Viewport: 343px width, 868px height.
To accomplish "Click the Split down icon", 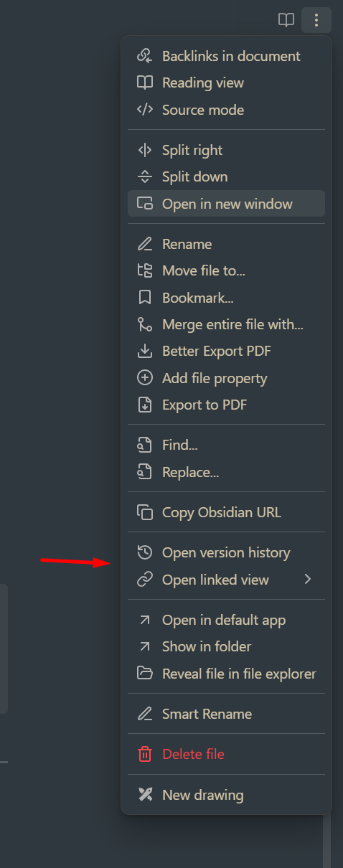I will [145, 176].
